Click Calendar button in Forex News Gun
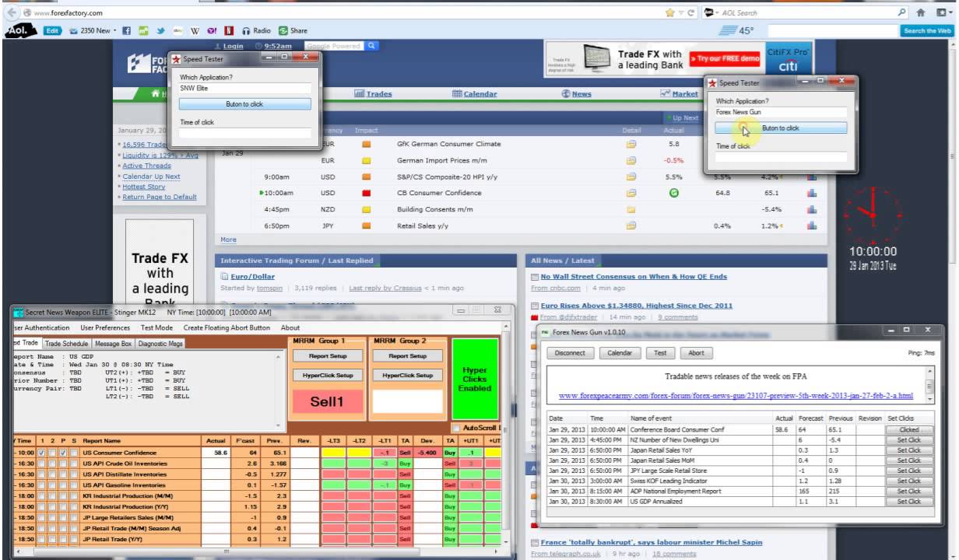 (619, 352)
